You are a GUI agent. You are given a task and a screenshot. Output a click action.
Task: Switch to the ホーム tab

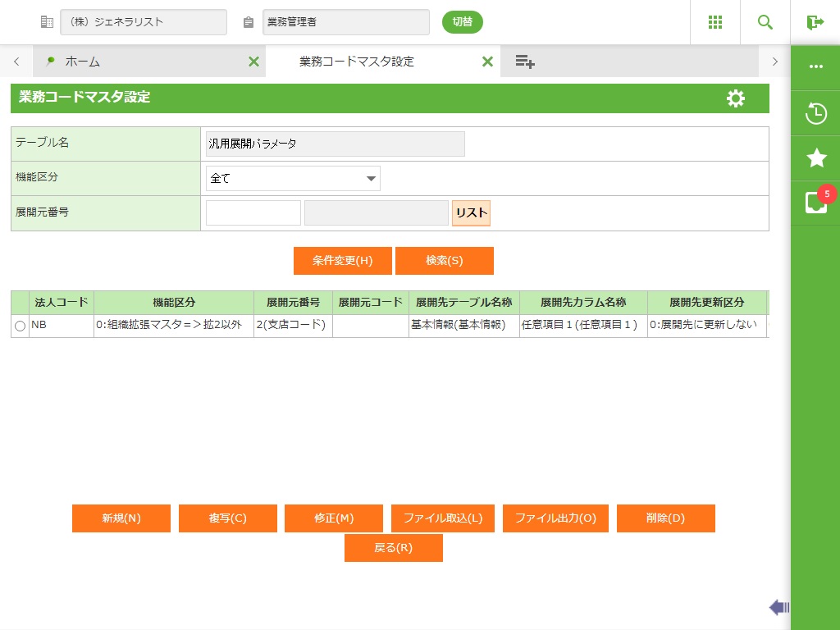click(x=82, y=62)
